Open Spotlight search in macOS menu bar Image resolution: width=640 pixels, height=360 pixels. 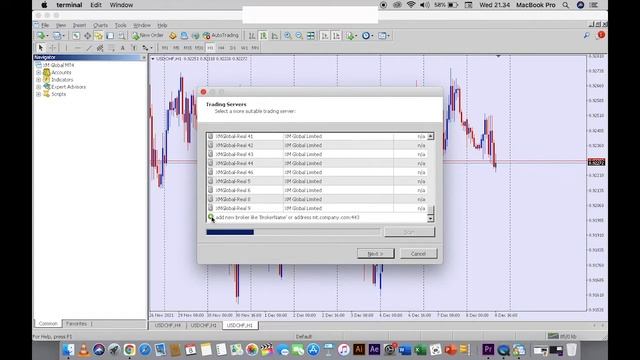tap(565, 5)
